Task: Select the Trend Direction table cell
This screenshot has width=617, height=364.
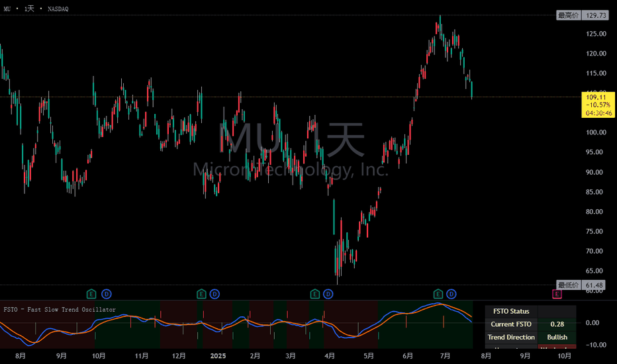Action: pyautogui.click(x=511, y=338)
